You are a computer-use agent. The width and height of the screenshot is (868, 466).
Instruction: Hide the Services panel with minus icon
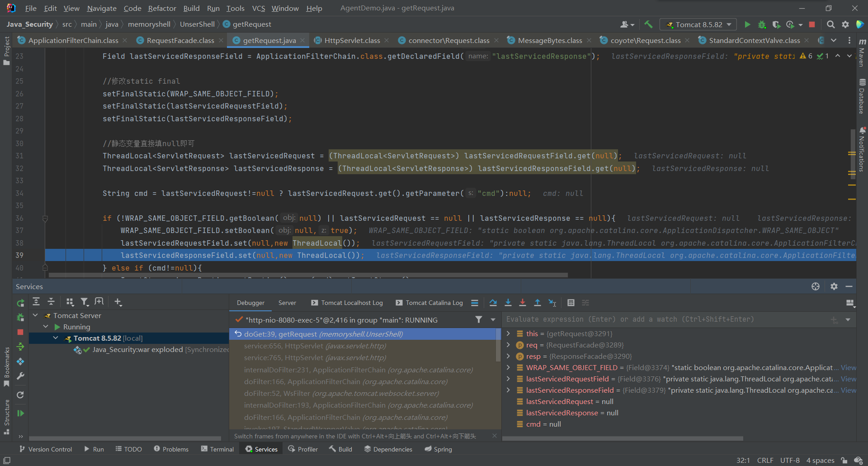[849, 286]
